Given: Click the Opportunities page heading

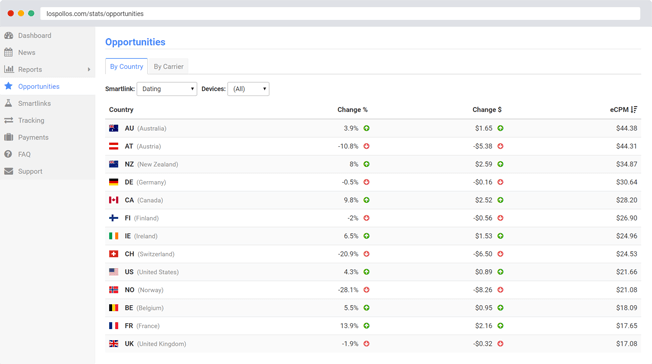Looking at the screenshot, I should point(135,42).
